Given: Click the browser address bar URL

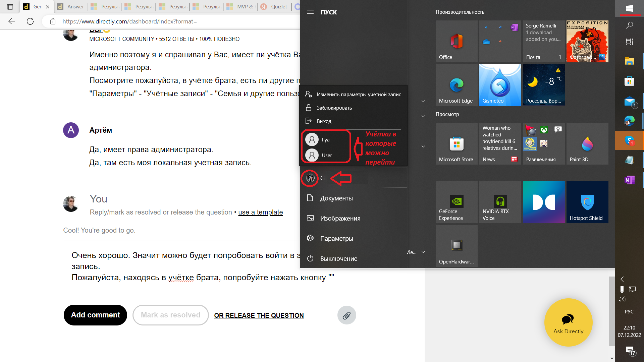Looking at the screenshot, I should pos(129,21).
